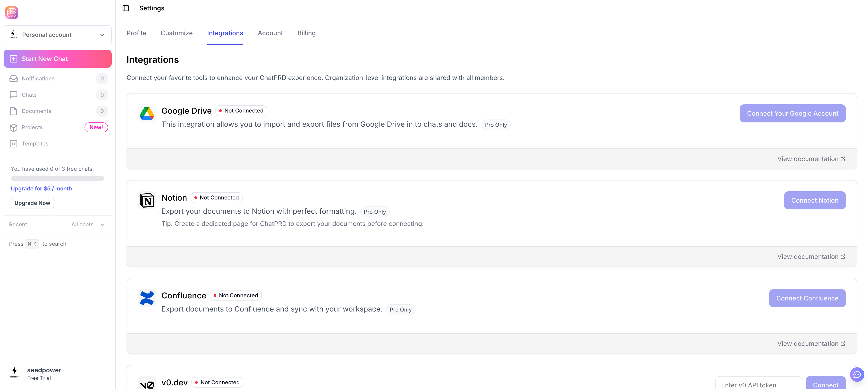The width and height of the screenshot is (868, 389).
Task: Click the ChatPRD logo icon
Action: coord(12,12)
